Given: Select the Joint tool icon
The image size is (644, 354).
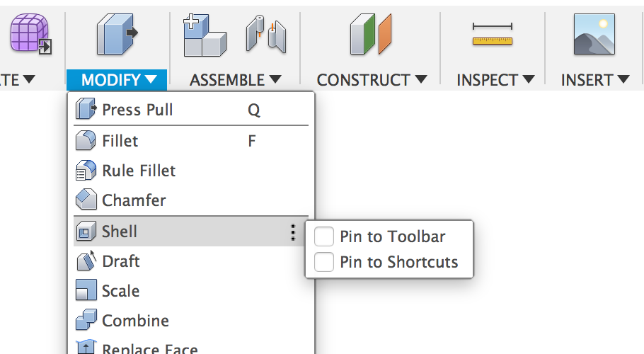Looking at the screenshot, I should tap(265, 36).
